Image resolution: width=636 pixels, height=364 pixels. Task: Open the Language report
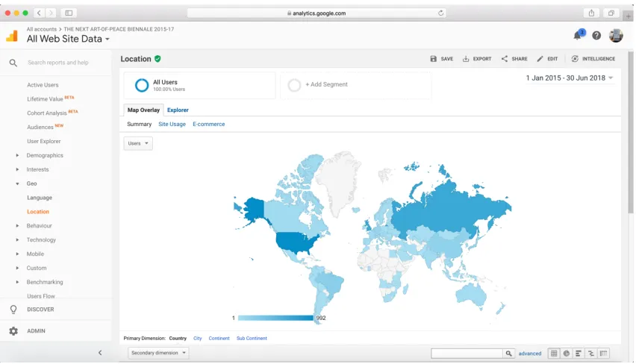point(40,198)
